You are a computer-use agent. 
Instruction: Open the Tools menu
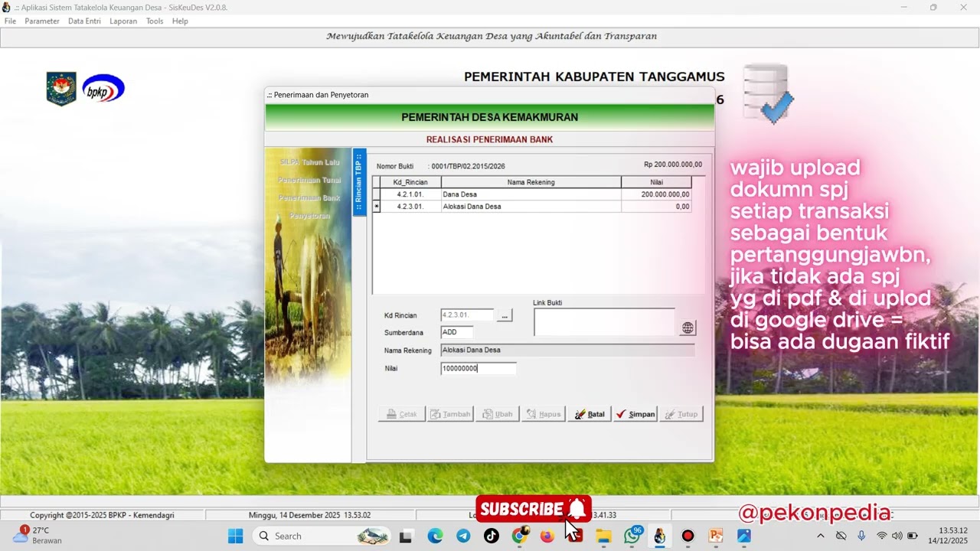click(x=155, y=21)
